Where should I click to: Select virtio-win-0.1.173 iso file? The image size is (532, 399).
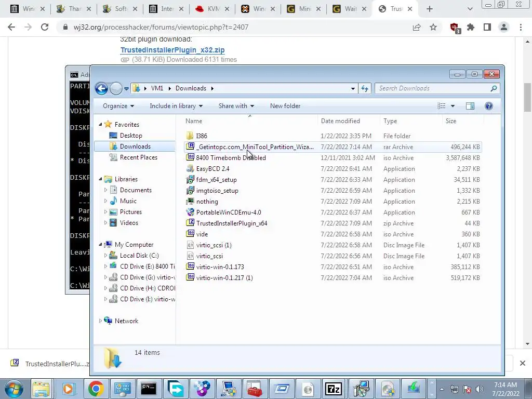click(x=220, y=267)
